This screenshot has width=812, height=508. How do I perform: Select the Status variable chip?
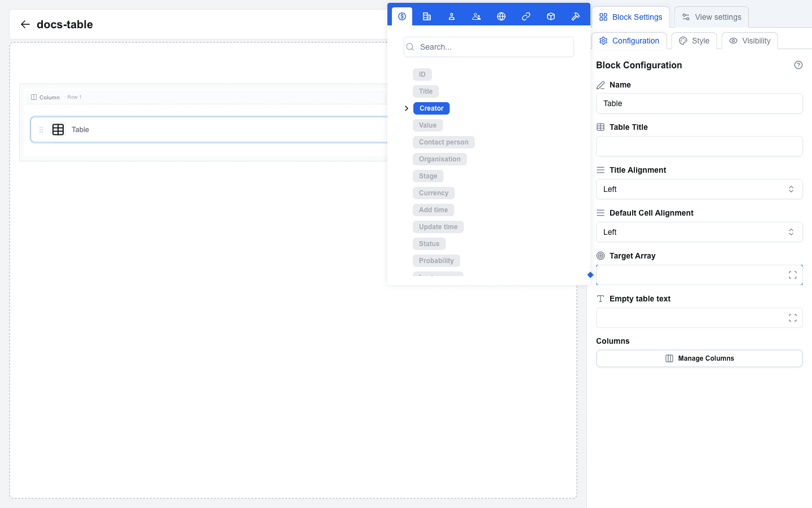coord(429,244)
